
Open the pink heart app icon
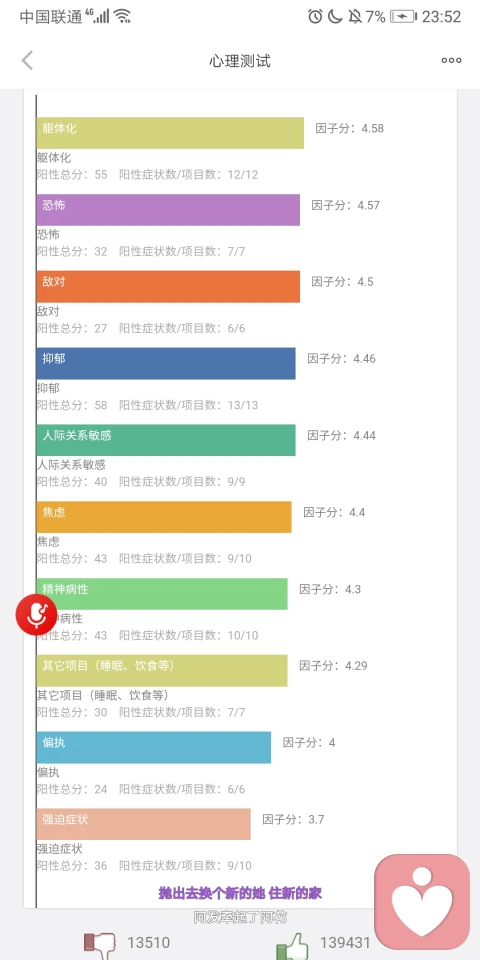click(422, 902)
